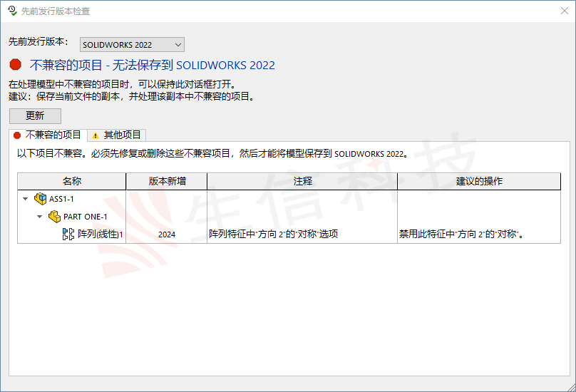Viewport: 576px width, 392px height.
Task: Collapse the PART ONE-1 tree node
Action: click(40, 217)
